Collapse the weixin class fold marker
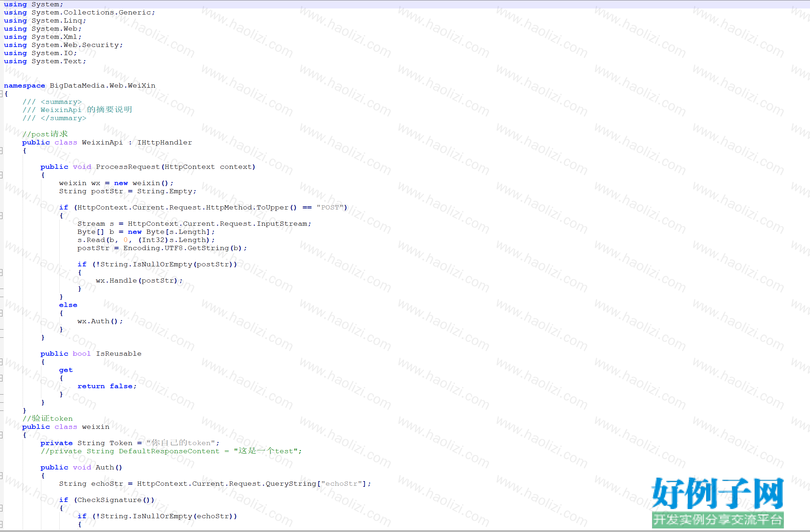Image resolution: width=810 pixels, height=532 pixels. coord(1,435)
